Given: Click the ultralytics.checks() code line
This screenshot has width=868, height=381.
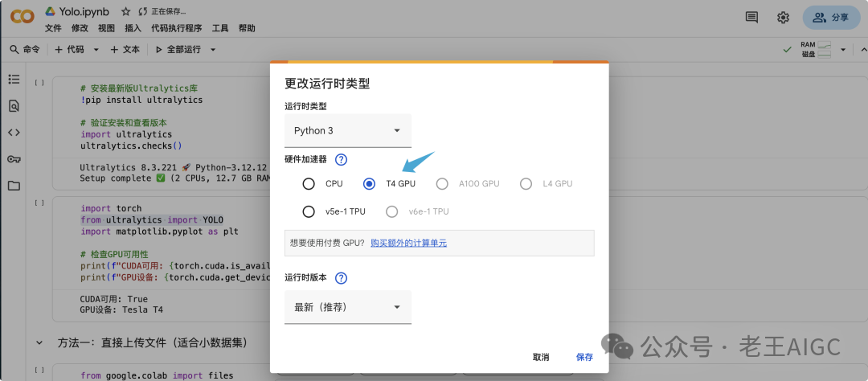Looking at the screenshot, I should (x=131, y=145).
